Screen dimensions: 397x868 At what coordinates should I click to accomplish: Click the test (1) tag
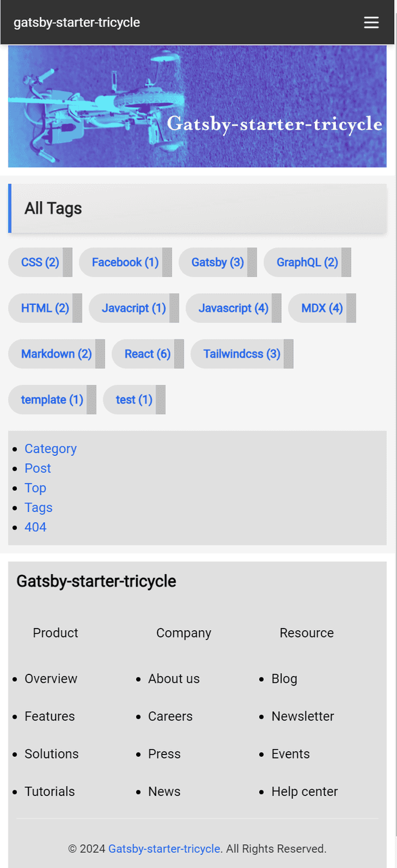(133, 400)
